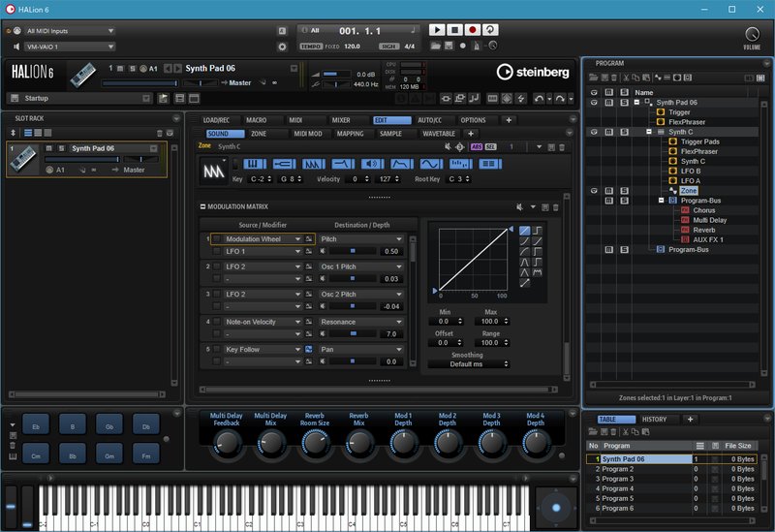775x532 pixels.
Task: Mute slot 1 Synth Pad 06
Action: click(48, 148)
